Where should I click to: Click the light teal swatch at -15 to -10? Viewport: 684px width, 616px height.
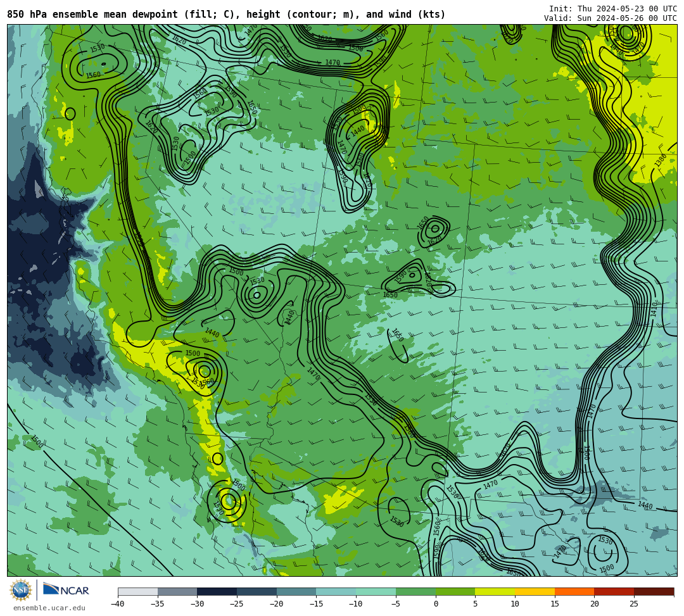pos(336,591)
